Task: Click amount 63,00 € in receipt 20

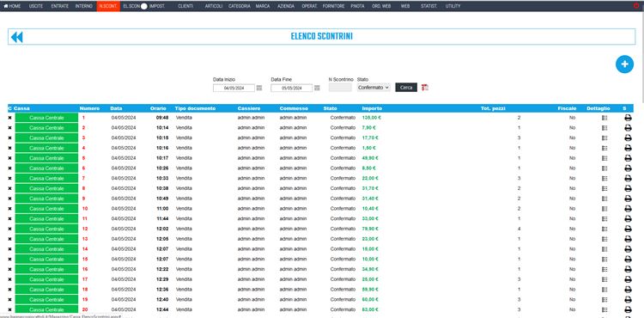Action: coord(370,309)
